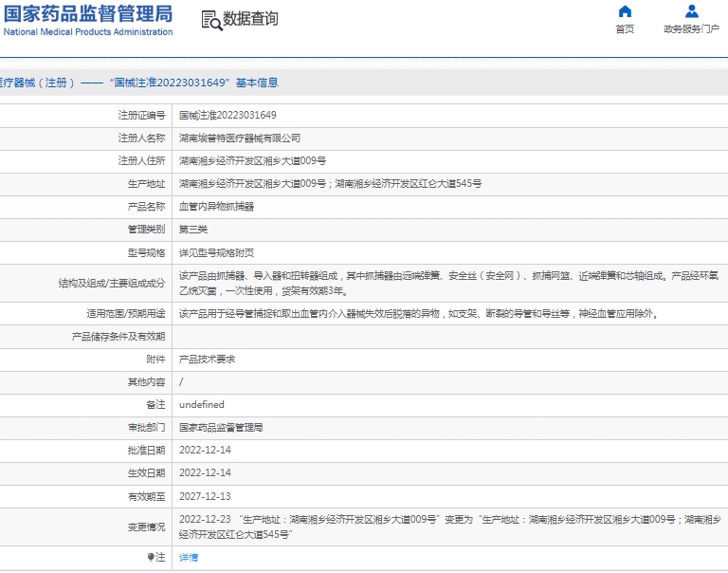
Task: Click the 产品储存条件及有效期 label
Action: [x=118, y=337]
